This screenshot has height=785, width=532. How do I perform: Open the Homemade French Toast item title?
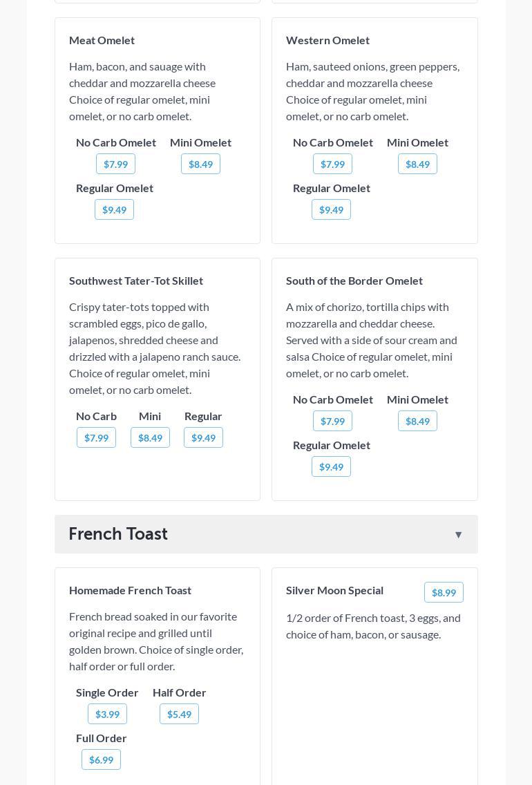(130, 590)
